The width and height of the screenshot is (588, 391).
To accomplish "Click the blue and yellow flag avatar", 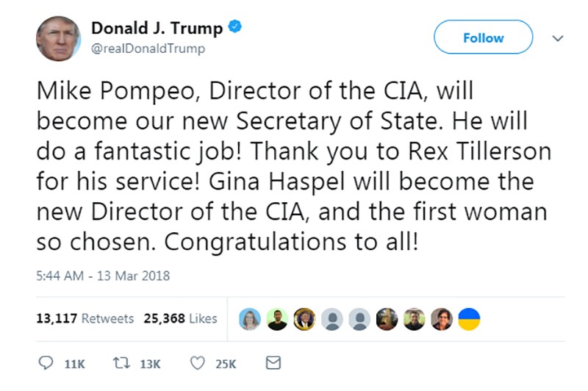I will pyautogui.click(x=469, y=319).
